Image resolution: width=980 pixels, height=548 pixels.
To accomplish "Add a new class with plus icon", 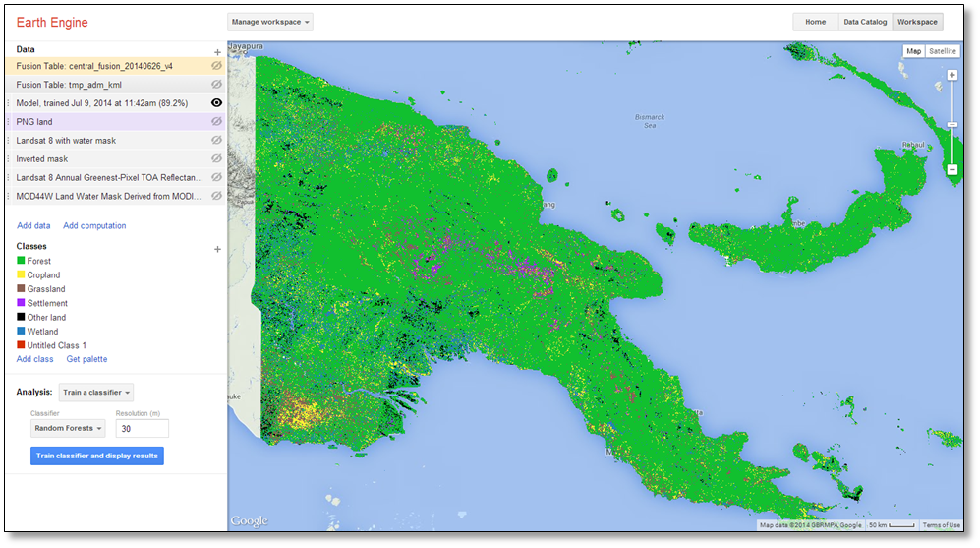I will click(x=217, y=249).
